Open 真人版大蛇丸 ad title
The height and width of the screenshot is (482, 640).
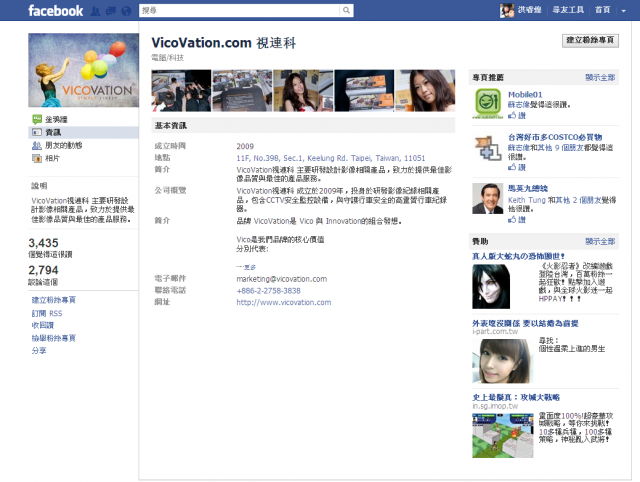click(518, 256)
